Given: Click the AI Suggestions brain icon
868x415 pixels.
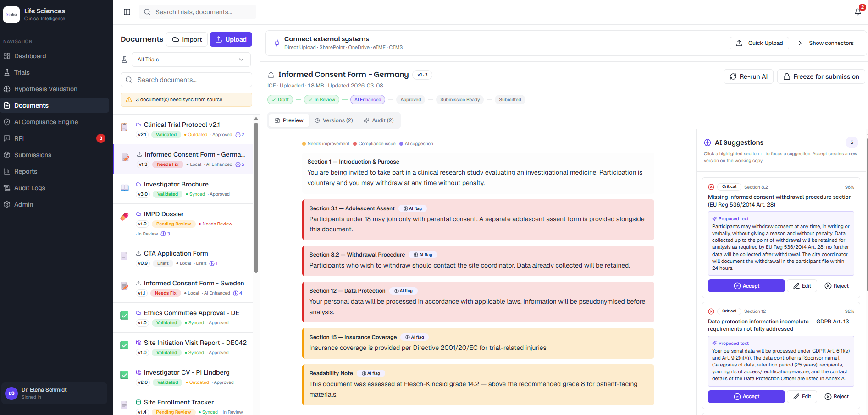Looking at the screenshot, I should [x=708, y=142].
